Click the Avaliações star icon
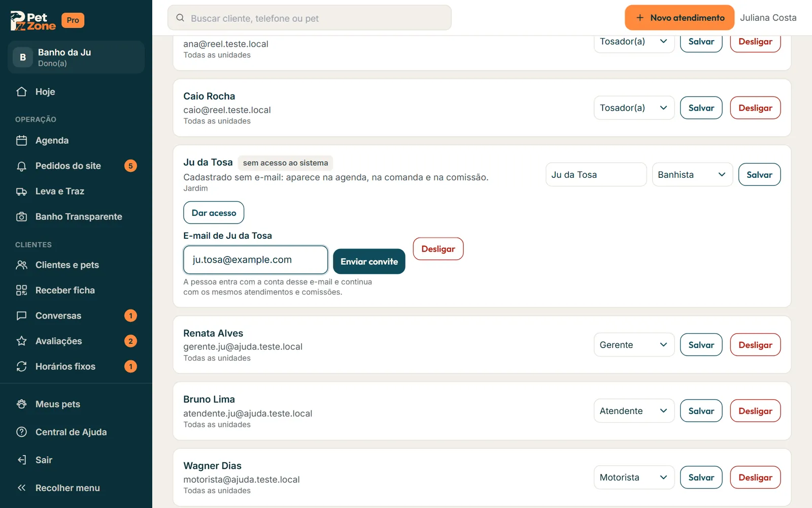 pos(21,341)
